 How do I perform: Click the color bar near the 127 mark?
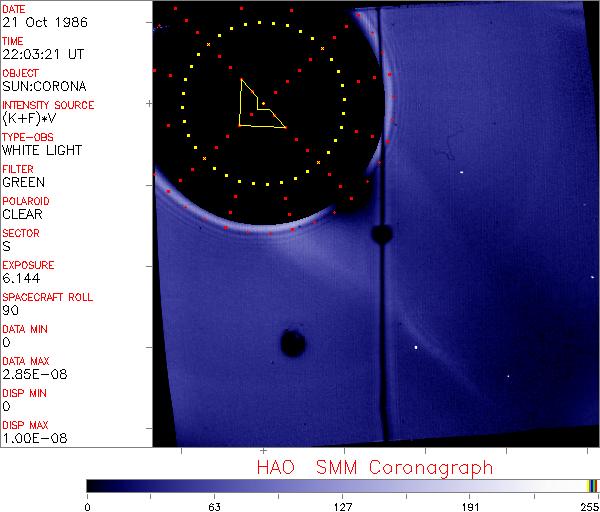point(342,486)
